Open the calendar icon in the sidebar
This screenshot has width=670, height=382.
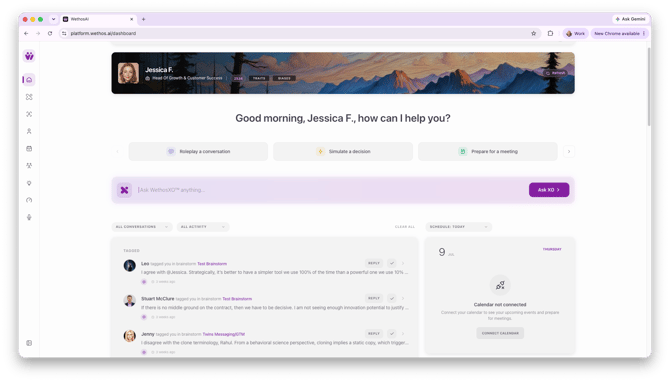point(29,148)
